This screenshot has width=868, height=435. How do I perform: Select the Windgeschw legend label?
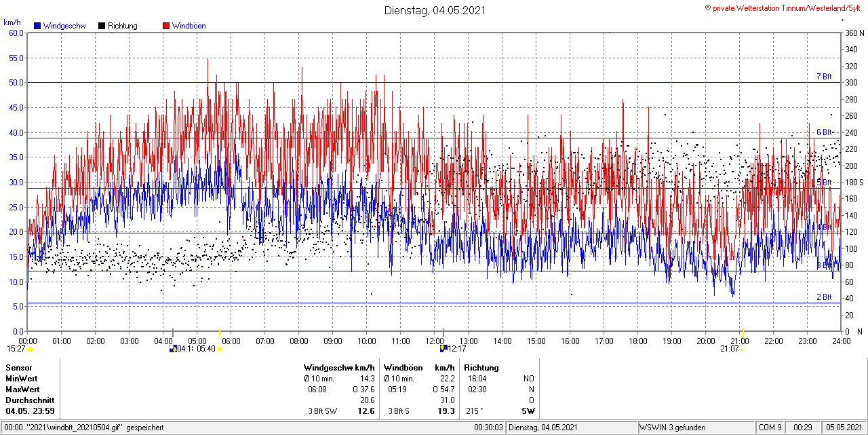pyautogui.click(x=64, y=26)
